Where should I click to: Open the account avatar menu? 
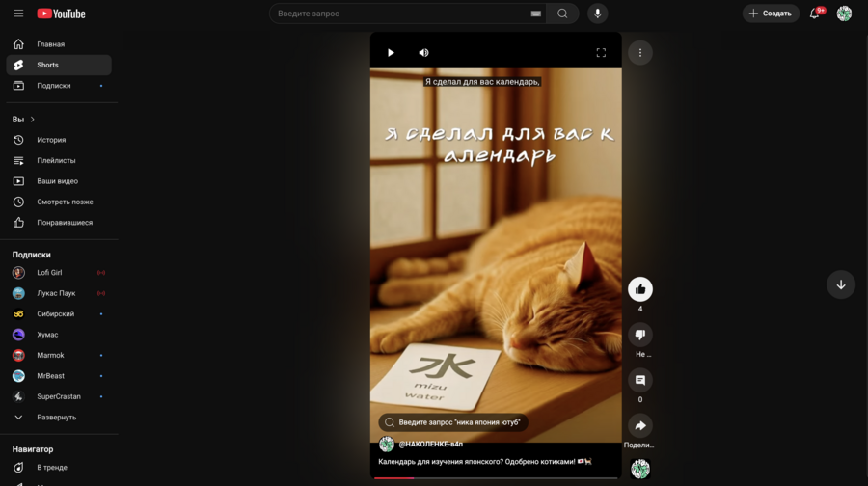click(844, 13)
